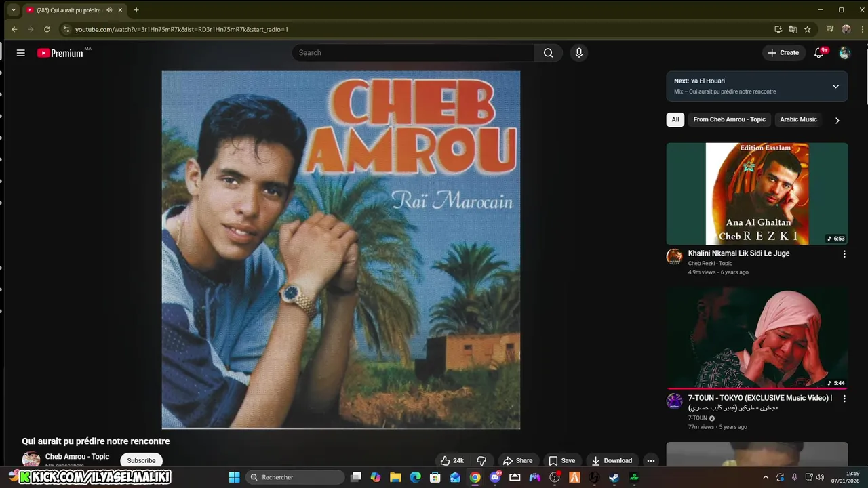The width and height of the screenshot is (868, 488).
Task: Open Cheb Rezki - Topic channel
Action: point(710,264)
